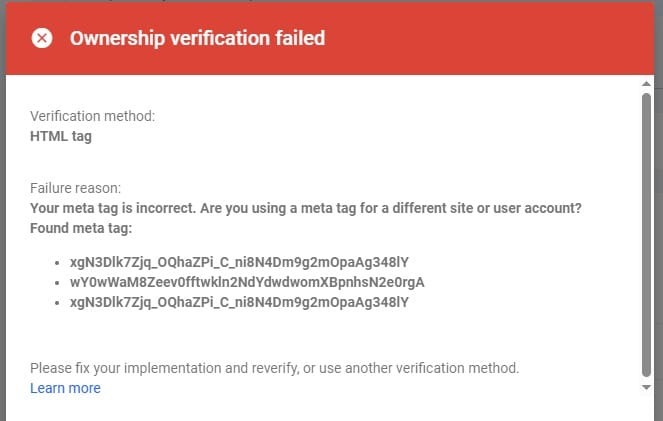Click the first listed meta tag code
Image resolution: width=663 pixels, height=421 pixels.
click(239, 262)
